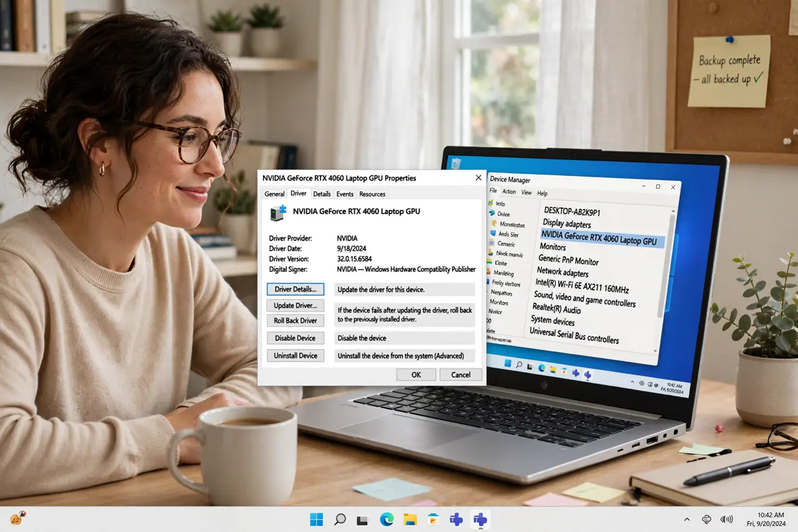The width and height of the screenshot is (798, 532).
Task: Click the network icon in system tray
Action: 706,520
